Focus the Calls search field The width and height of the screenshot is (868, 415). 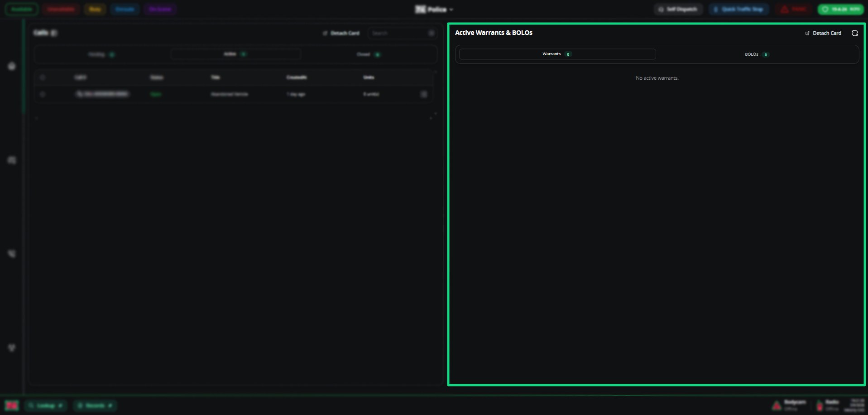tap(402, 33)
